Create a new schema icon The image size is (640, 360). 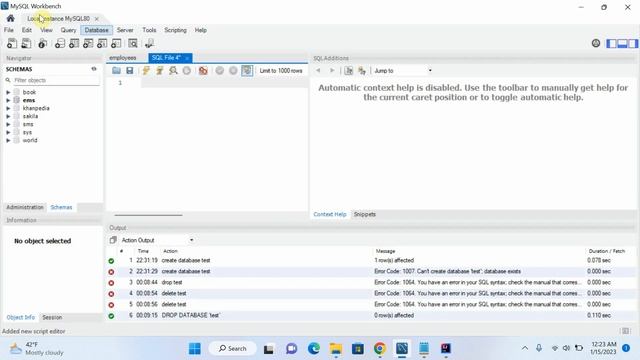click(60, 43)
